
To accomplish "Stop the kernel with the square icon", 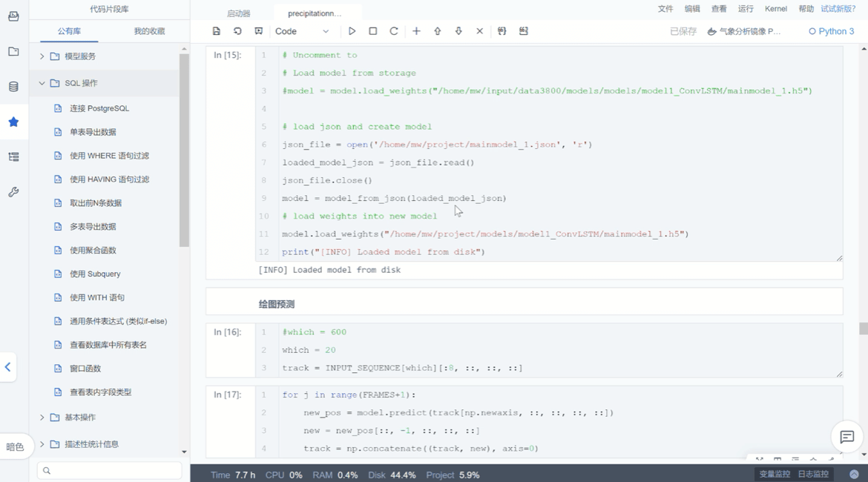I will coord(372,32).
